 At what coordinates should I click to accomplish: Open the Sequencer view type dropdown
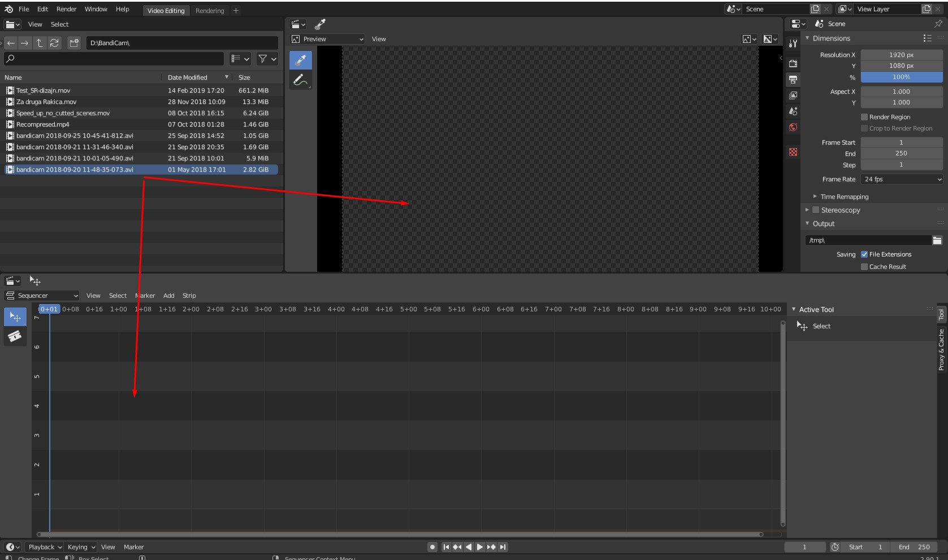[x=42, y=296]
